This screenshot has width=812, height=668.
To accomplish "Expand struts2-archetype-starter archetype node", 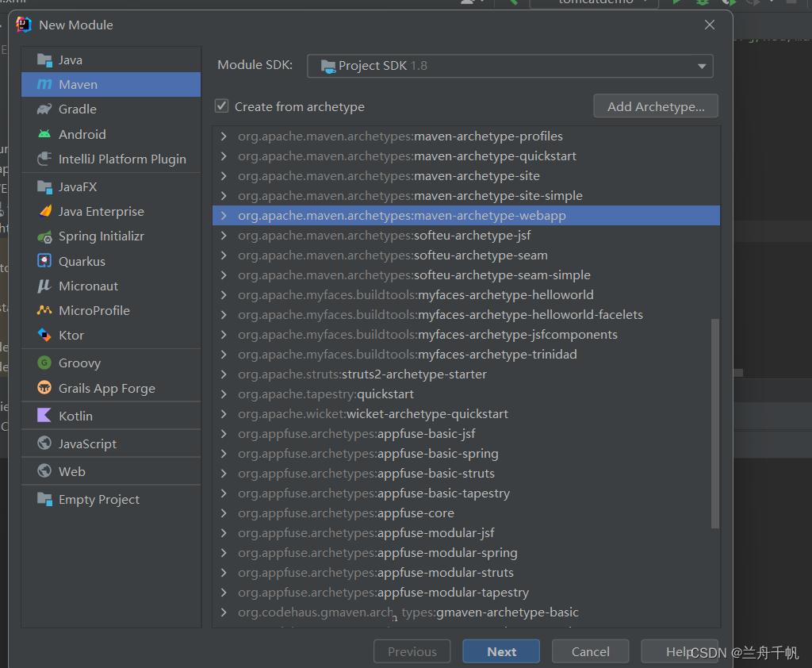I will coord(224,374).
